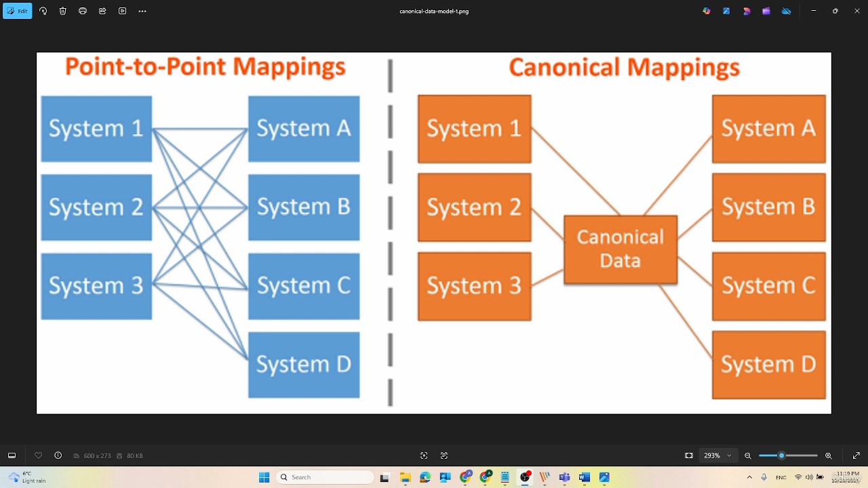Image resolution: width=868 pixels, height=488 pixels.
Task: Delete the image with the trash icon
Action: [63, 11]
